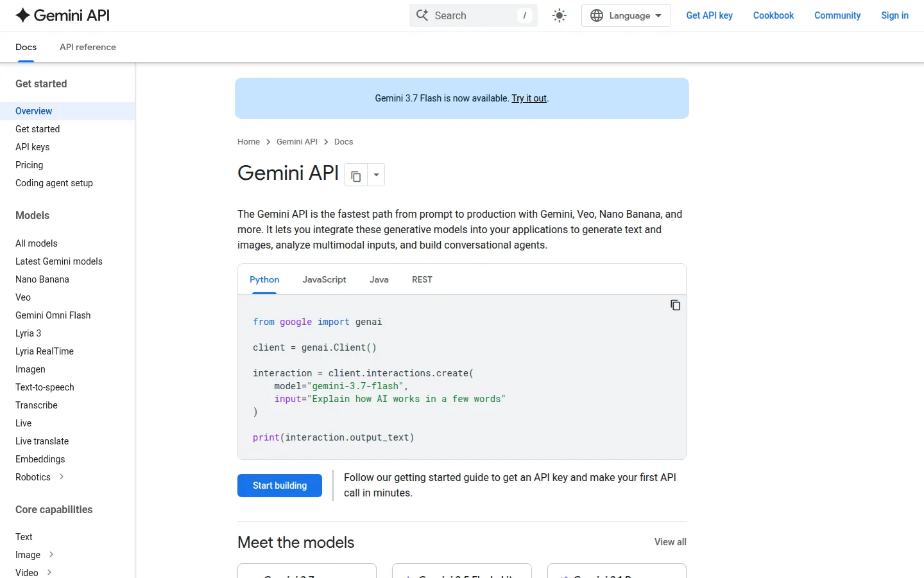Click the breadcrumb chevron after Home

(268, 142)
